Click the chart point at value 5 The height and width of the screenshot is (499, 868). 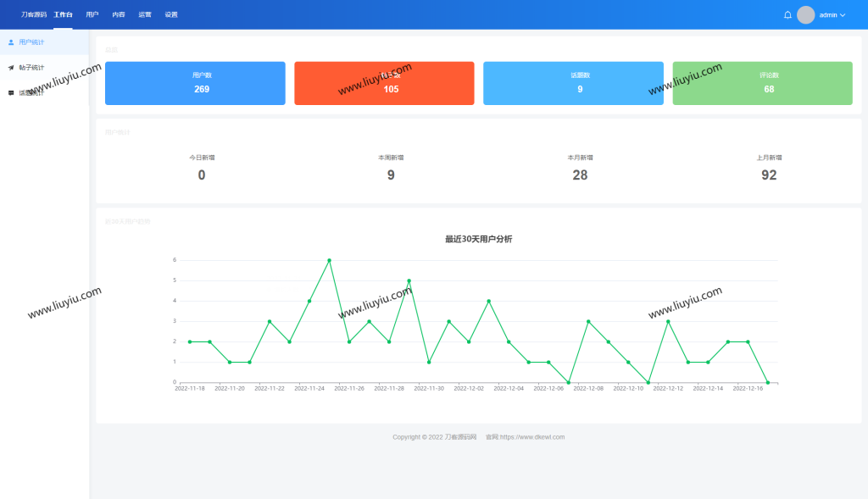(x=409, y=280)
